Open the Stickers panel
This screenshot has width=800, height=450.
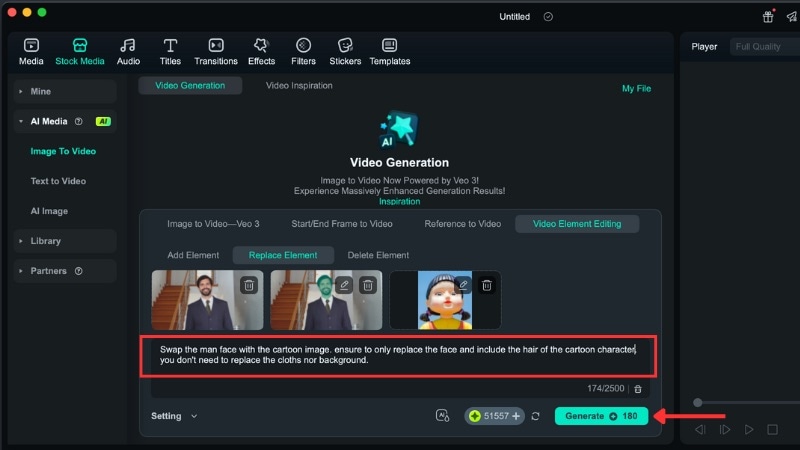[345, 52]
